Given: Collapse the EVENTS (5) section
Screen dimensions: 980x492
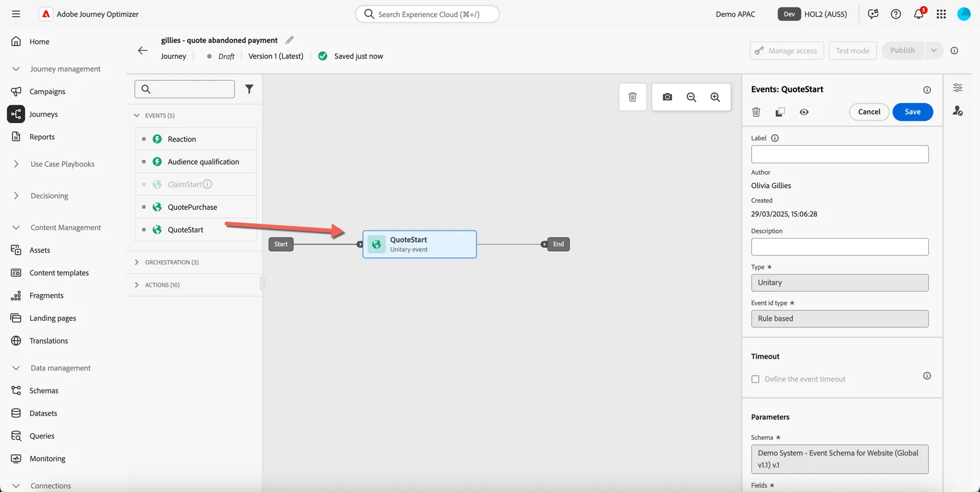Looking at the screenshot, I should (137, 116).
